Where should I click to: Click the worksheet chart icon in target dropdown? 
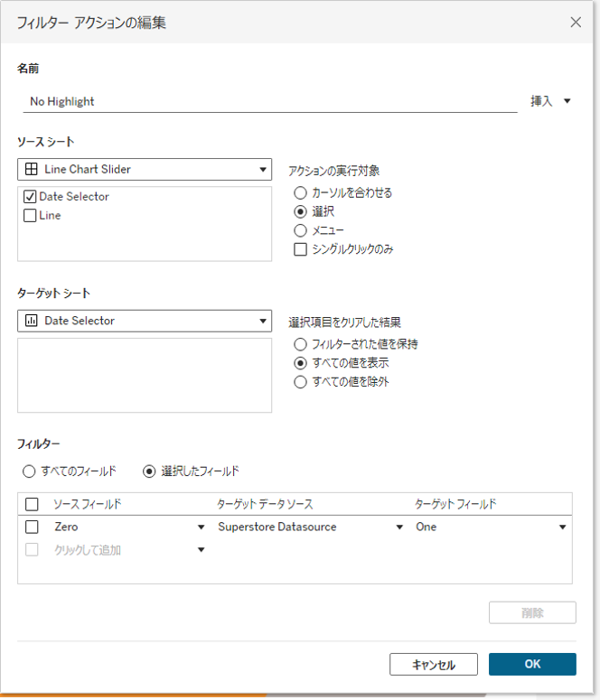31,321
